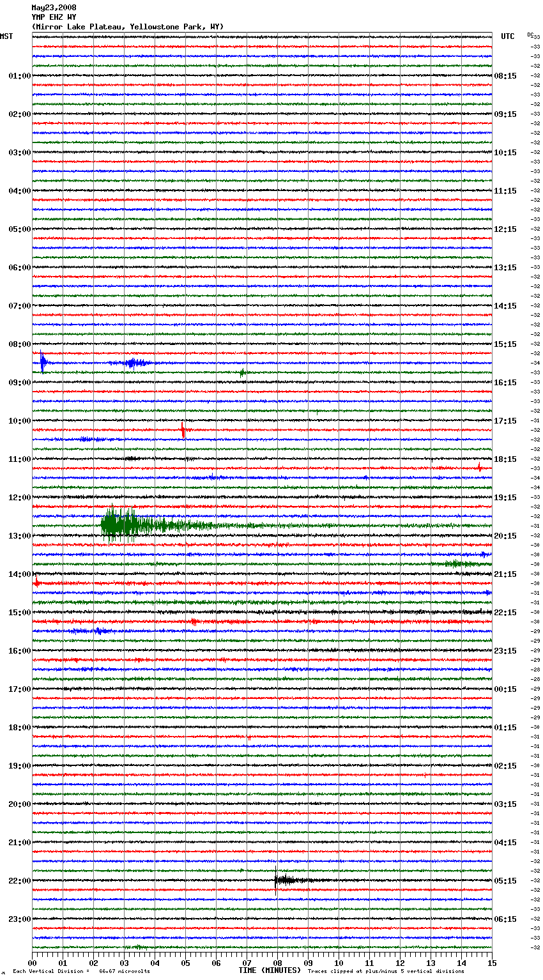Screen dimensions: 543x980
Task: Click the 04:00 MST time label
Action: tap(19, 191)
